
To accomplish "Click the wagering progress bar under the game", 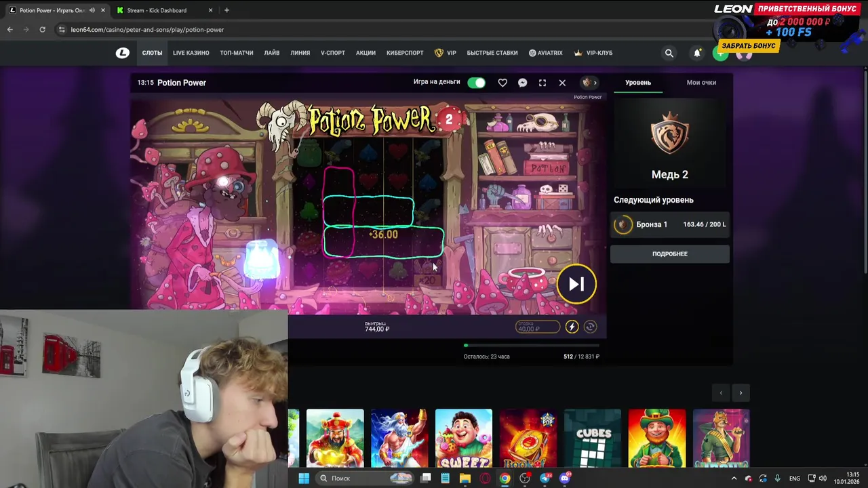I will coord(532,345).
